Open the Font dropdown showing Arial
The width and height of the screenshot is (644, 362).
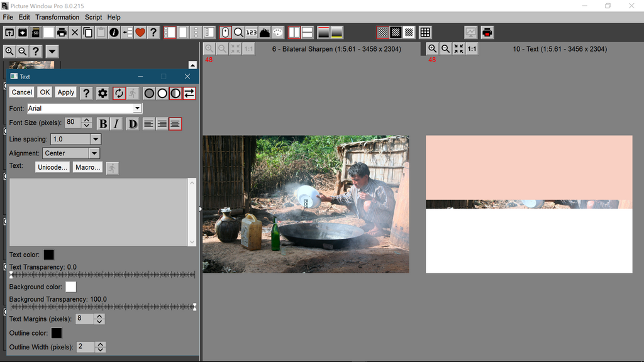point(84,108)
